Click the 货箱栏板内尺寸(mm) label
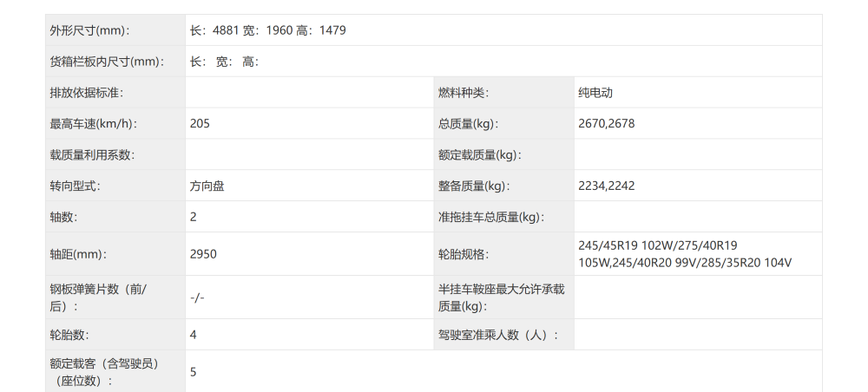868x392 pixels. 107,62
